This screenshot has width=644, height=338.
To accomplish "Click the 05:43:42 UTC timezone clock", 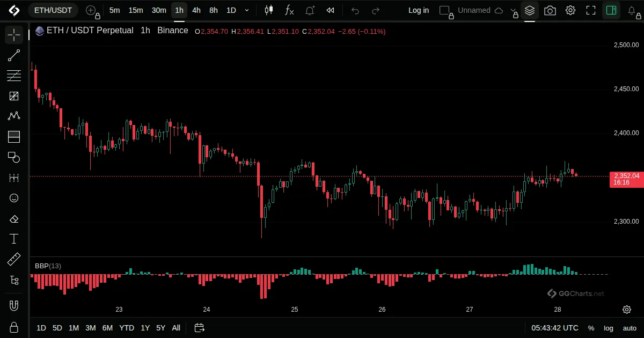I will tap(555, 328).
